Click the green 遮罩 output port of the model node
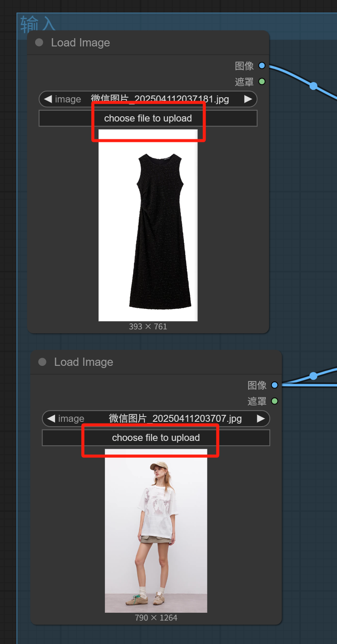The width and height of the screenshot is (337, 644). [x=274, y=401]
